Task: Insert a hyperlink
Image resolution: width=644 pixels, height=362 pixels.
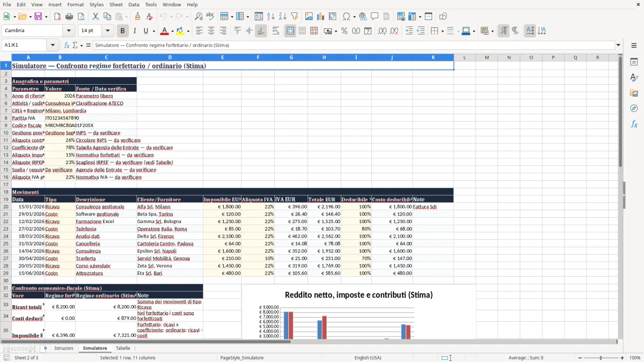Action: [363, 17]
